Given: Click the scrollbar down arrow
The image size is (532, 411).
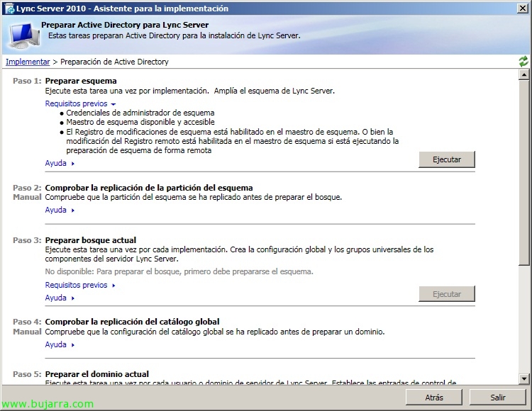Looking at the screenshot, I should 524,378.
